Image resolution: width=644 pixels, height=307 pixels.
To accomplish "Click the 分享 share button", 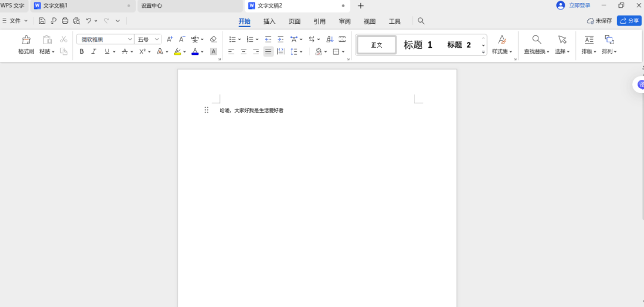I will coord(629,21).
